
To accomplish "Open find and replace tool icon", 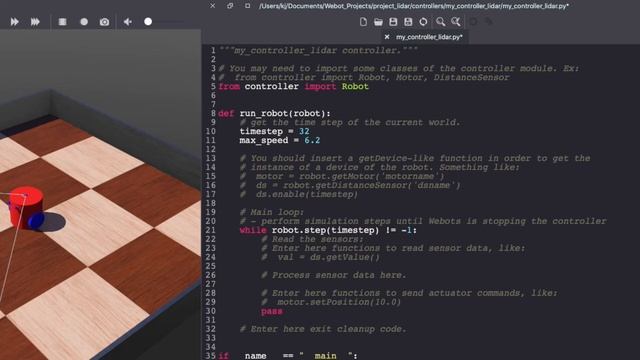I will coord(456,22).
